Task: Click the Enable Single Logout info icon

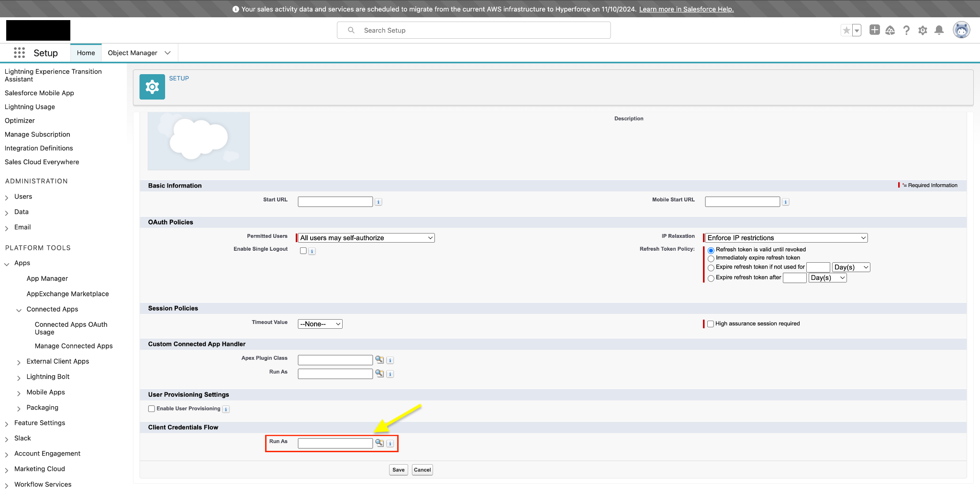Action: pos(312,251)
